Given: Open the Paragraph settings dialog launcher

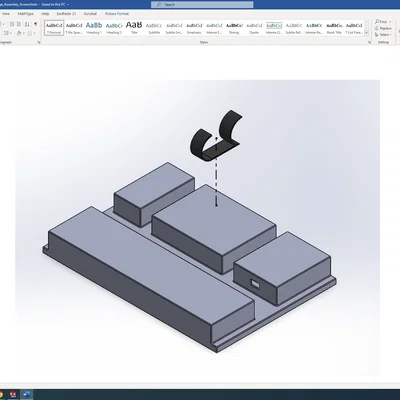Looking at the screenshot, I should coord(39,42).
